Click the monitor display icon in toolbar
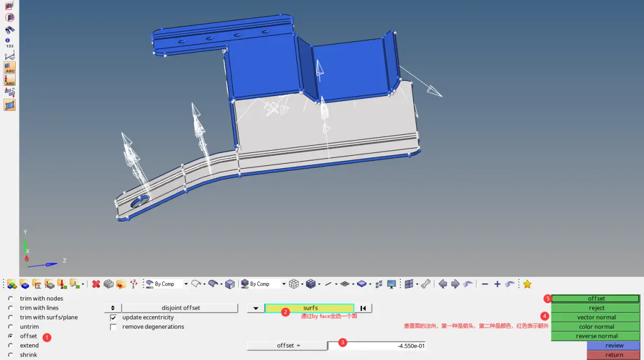The height and width of the screenshot is (360, 644). tap(391, 284)
